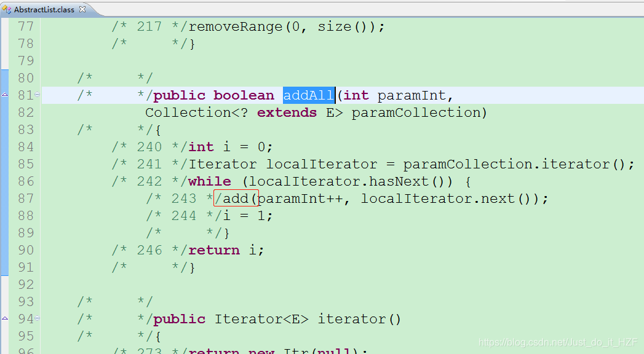
Task: Click the add( call on line 87
Action: tap(239, 199)
